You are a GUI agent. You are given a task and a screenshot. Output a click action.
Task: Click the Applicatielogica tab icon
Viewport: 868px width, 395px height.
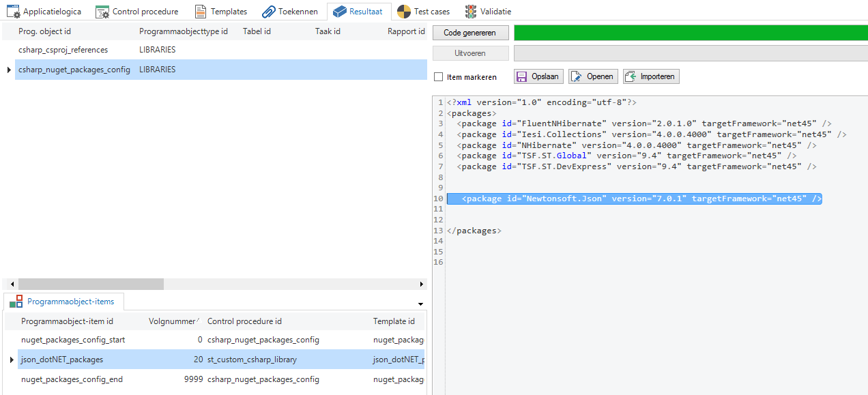click(14, 12)
